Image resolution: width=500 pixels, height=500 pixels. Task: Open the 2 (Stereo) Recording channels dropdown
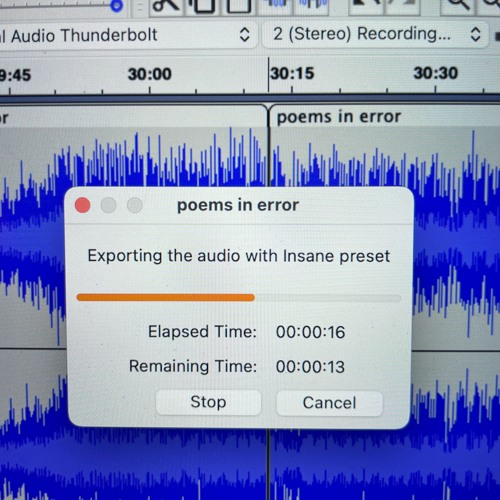[x=375, y=34]
